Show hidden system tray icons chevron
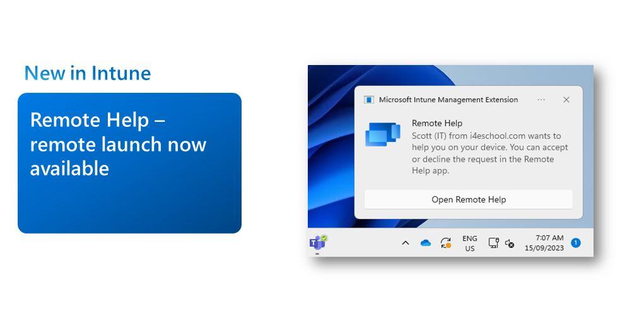 click(406, 243)
